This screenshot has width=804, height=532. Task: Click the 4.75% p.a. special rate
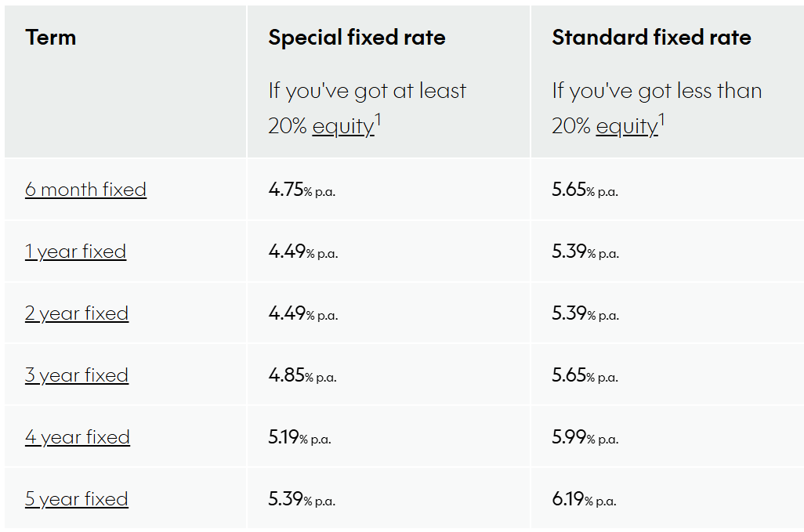[x=302, y=190]
